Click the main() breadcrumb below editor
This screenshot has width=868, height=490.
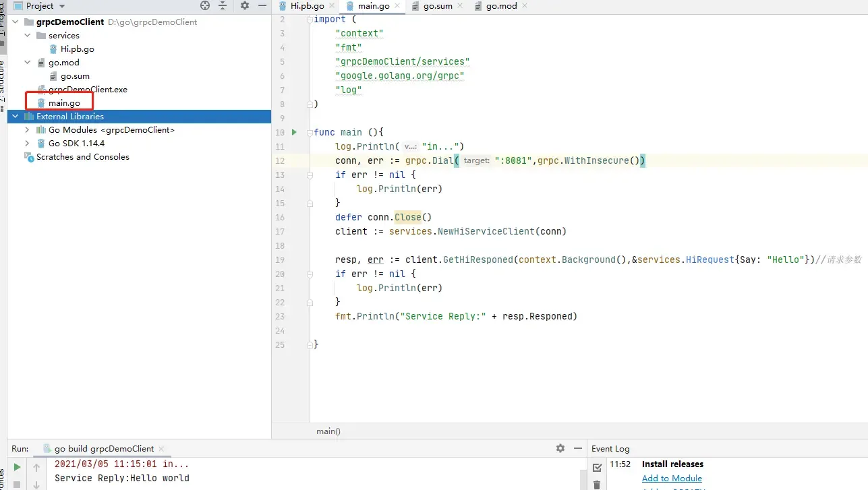click(328, 431)
